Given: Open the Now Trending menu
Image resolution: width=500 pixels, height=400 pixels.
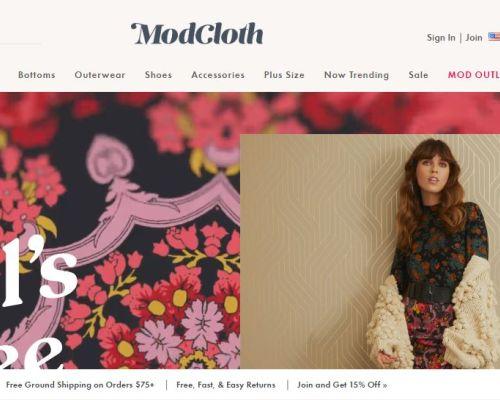Looking at the screenshot, I should (x=357, y=75).
